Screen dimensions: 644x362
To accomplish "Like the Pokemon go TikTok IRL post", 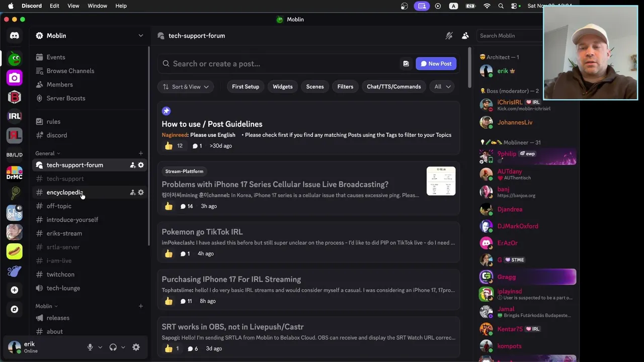I will tap(169, 253).
